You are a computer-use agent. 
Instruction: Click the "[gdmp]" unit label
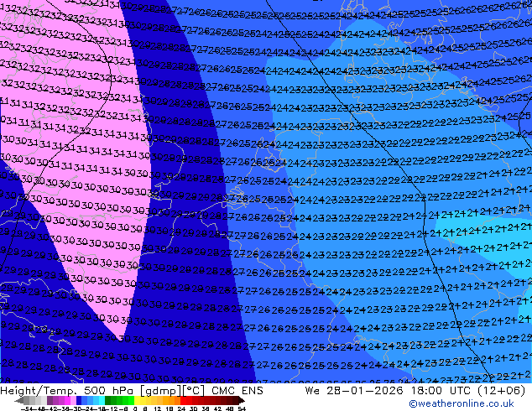162,391
